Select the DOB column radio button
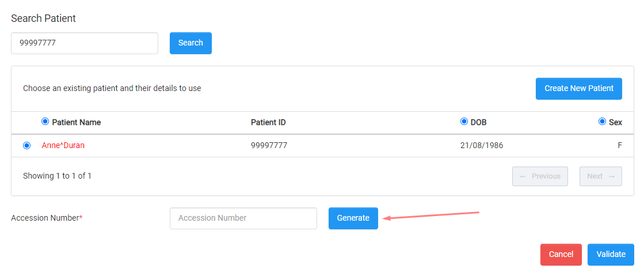This screenshot has width=644, height=276. click(x=464, y=122)
